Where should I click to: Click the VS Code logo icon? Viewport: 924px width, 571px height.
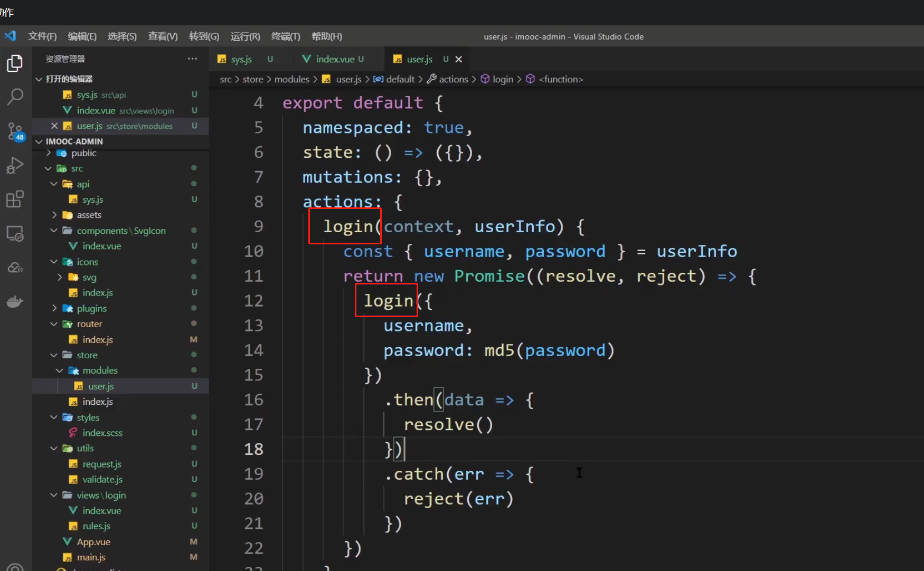tap(10, 36)
